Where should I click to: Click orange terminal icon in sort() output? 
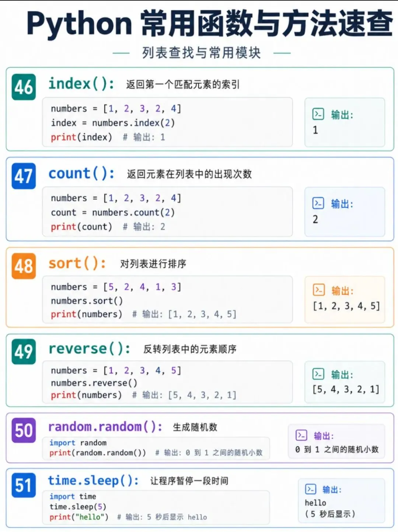pyautogui.click(x=319, y=290)
